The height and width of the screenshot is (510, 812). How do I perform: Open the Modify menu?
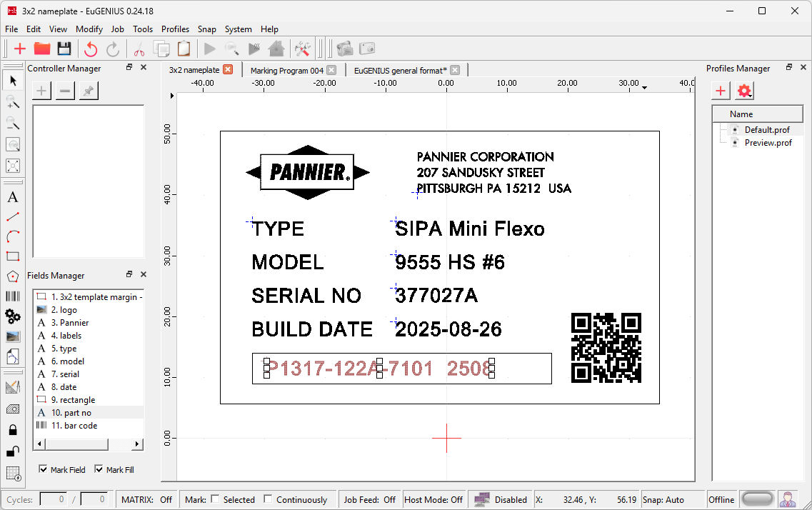[x=89, y=29]
